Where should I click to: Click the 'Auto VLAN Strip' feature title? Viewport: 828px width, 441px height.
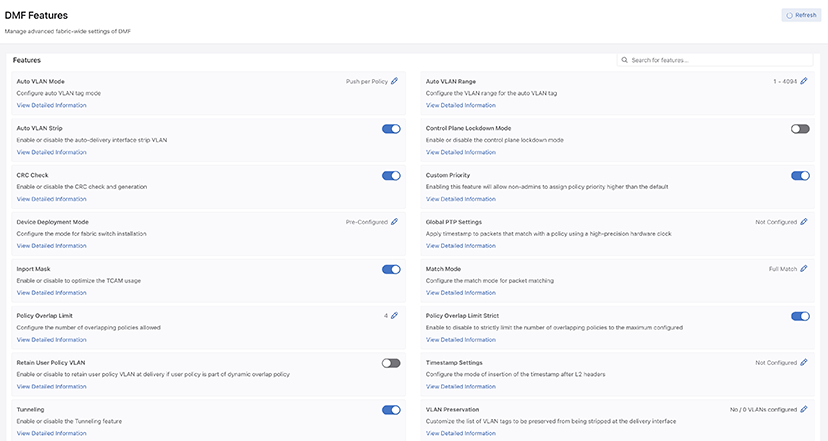point(40,128)
